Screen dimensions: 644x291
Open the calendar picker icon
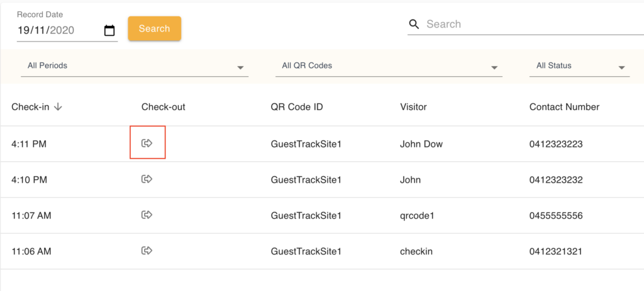click(109, 30)
